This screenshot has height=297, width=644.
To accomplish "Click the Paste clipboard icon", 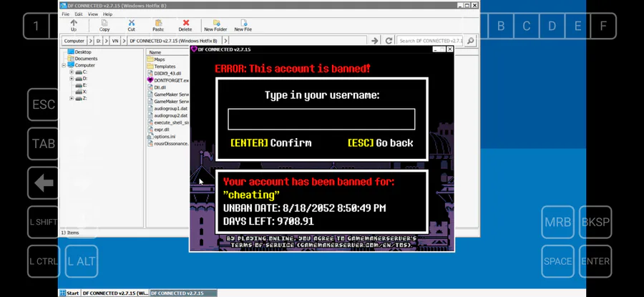I will click(x=158, y=25).
